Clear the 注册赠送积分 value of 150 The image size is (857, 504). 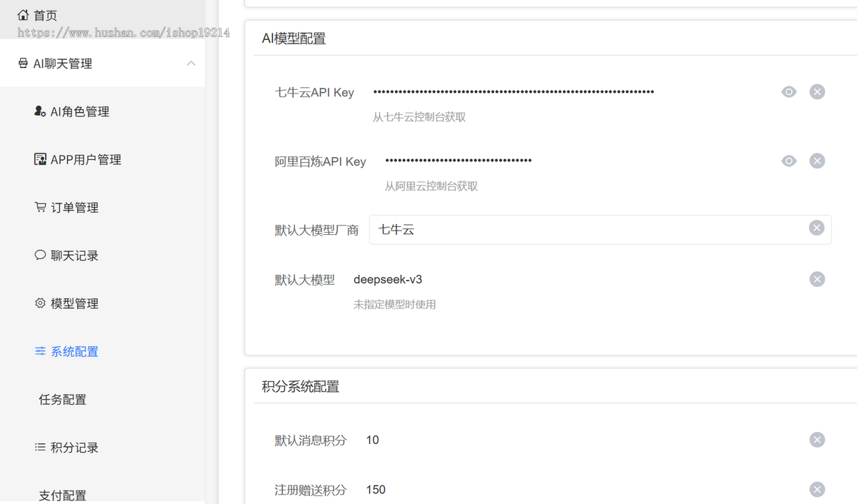pyautogui.click(x=817, y=489)
